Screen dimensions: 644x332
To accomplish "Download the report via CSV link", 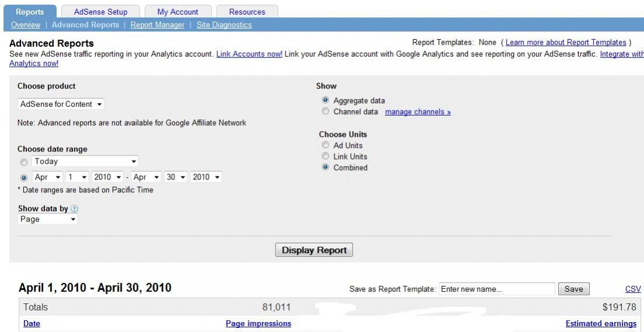I will tap(633, 289).
